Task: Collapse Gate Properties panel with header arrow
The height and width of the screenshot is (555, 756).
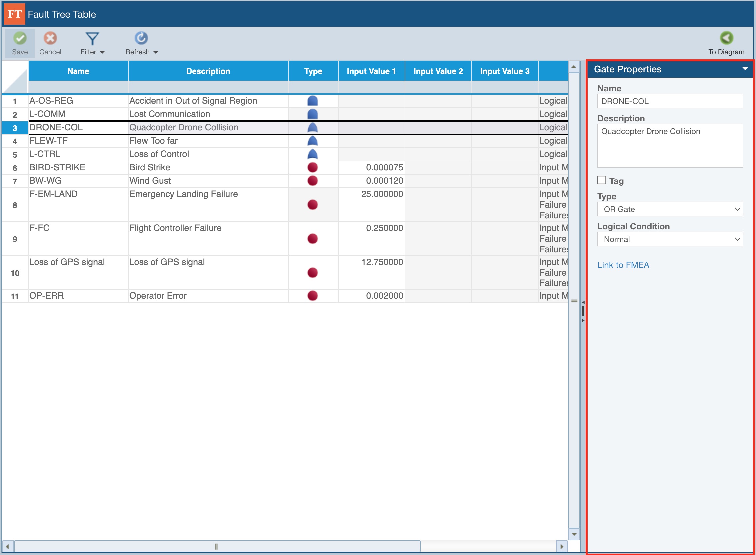Action: pyautogui.click(x=745, y=69)
